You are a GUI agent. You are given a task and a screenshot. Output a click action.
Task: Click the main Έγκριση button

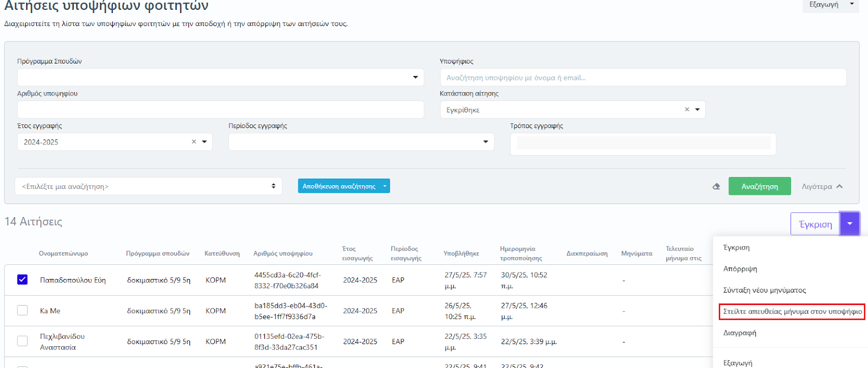(815, 224)
